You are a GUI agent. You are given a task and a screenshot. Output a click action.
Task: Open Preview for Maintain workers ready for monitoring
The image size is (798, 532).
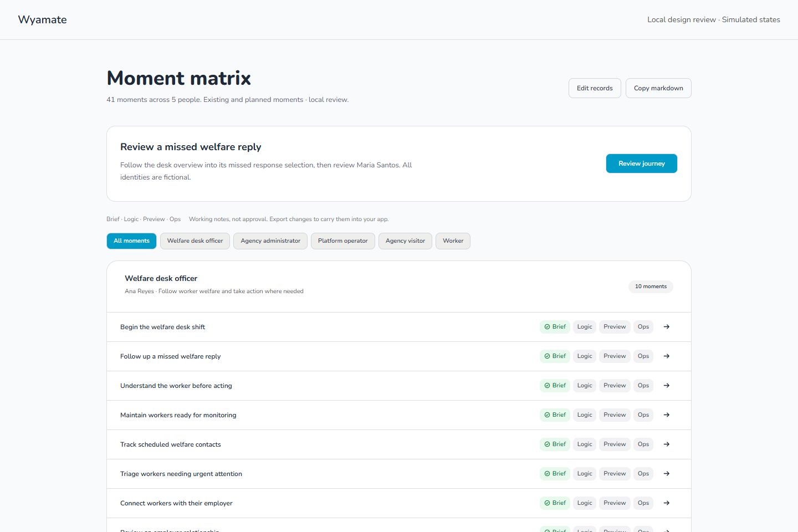click(x=615, y=415)
